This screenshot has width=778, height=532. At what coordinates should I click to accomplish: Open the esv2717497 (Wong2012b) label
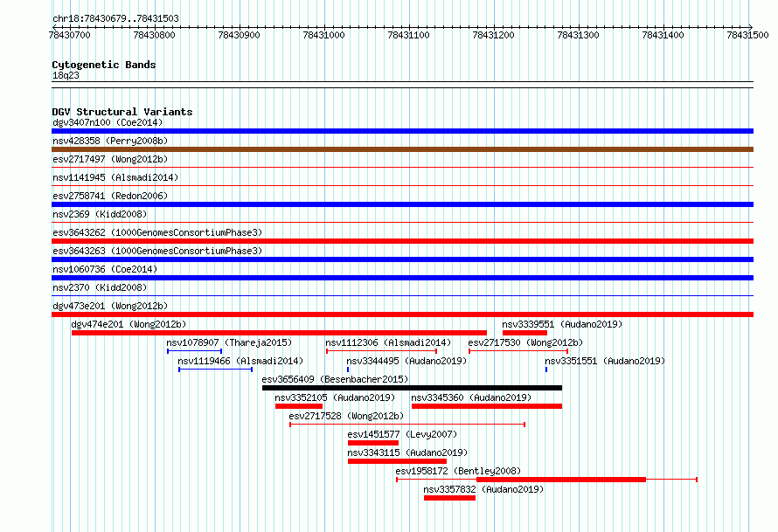pos(110,159)
